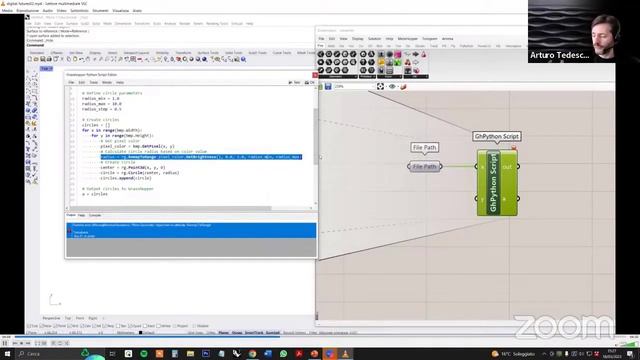Screen dimensions: 640x360
Task: Open Chrome from taskbar
Action: click(252, 354)
